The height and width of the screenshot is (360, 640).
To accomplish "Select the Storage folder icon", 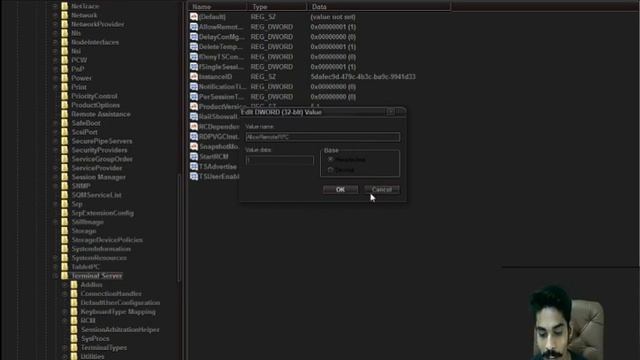I will click(64, 231).
